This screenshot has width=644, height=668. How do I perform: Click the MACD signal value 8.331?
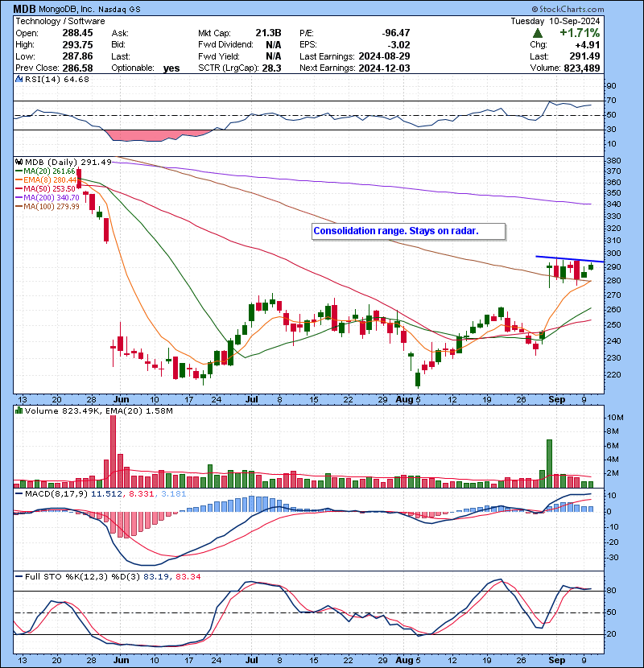[141, 494]
